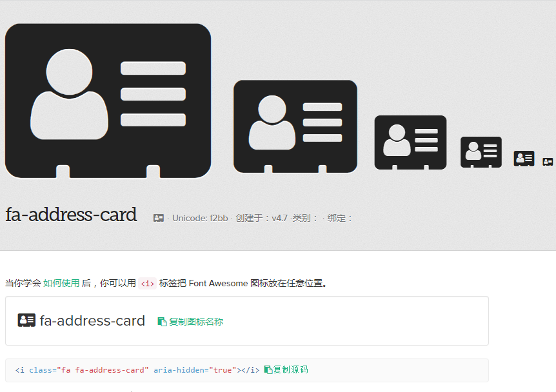Click the small gray icon before Unicode
Screen dimensions: 556x392
tap(159, 218)
